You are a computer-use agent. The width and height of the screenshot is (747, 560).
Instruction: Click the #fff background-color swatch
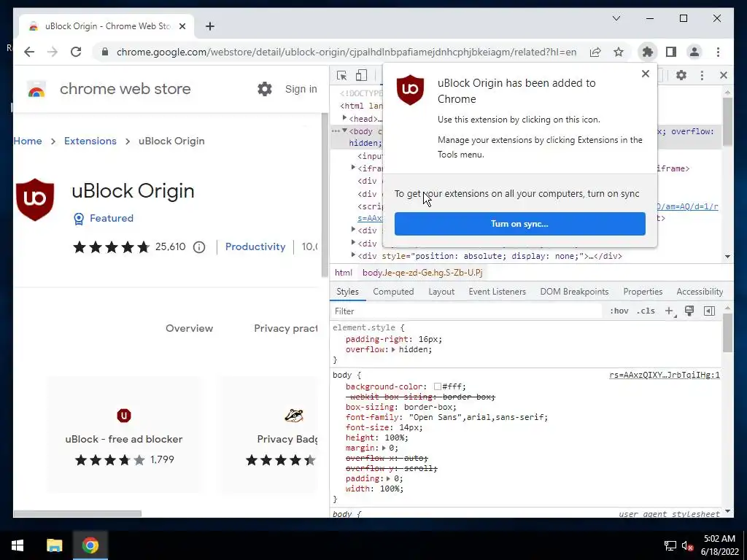[x=438, y=386]
